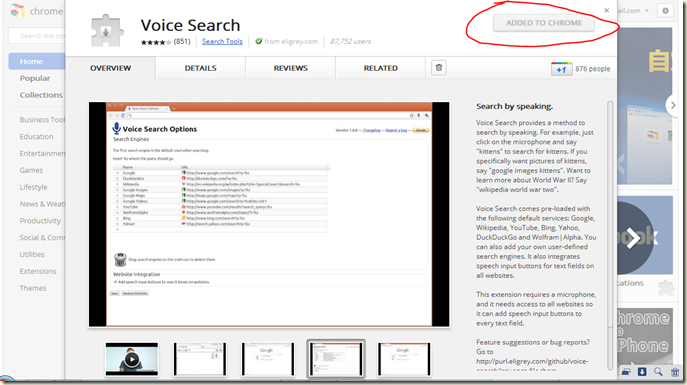
Task: Select the Games category
Action: (31, 170)
